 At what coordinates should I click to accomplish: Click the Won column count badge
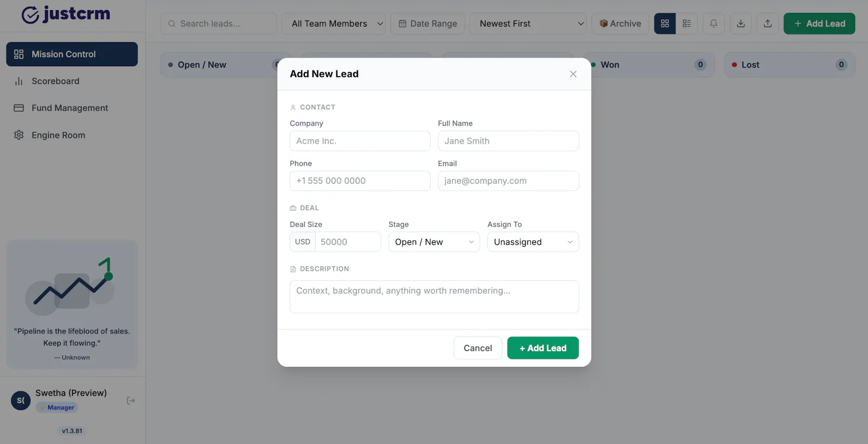(x=700, y=65)
